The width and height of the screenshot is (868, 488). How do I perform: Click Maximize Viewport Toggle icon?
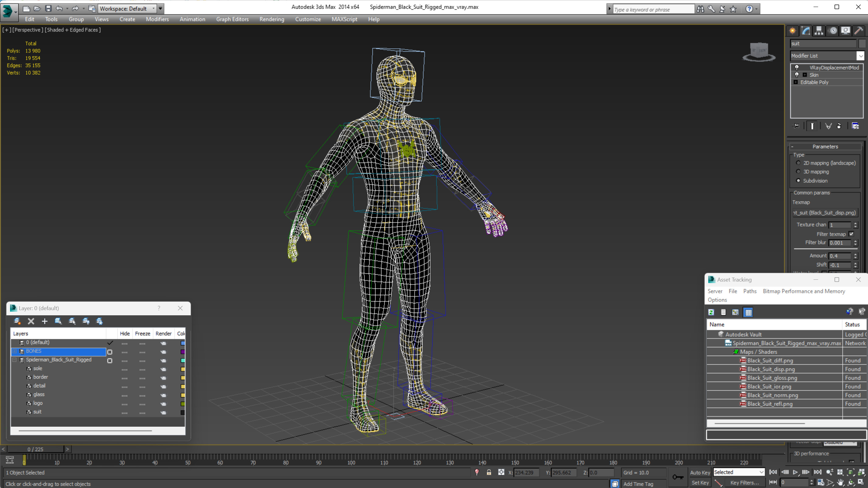(861, 482)
